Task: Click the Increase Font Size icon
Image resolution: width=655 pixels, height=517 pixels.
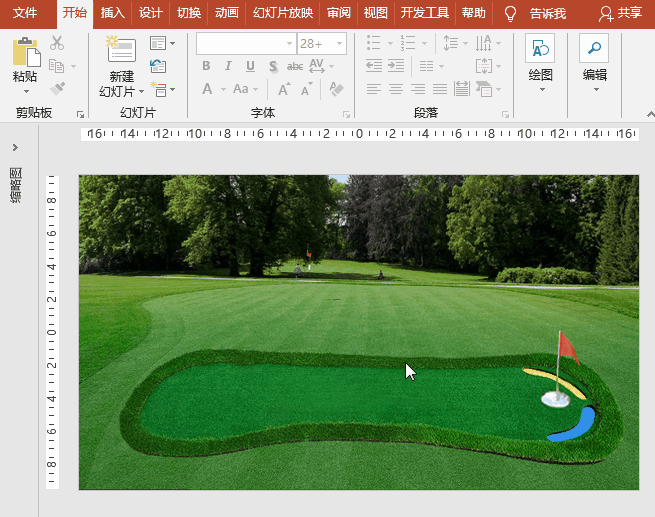Action: (284, 89)
